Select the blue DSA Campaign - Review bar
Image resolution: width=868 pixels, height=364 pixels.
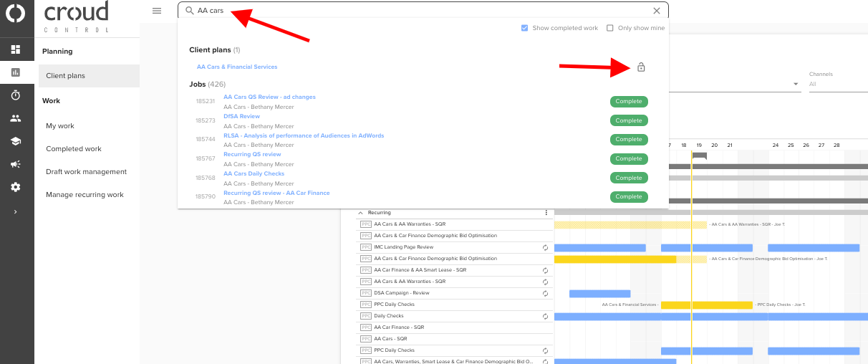pyautogui.click(x=599, y=293)
